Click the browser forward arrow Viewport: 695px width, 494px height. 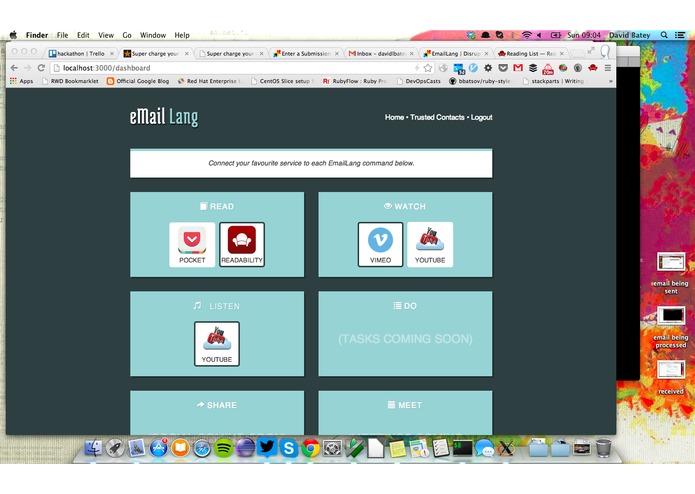(27, 68)
